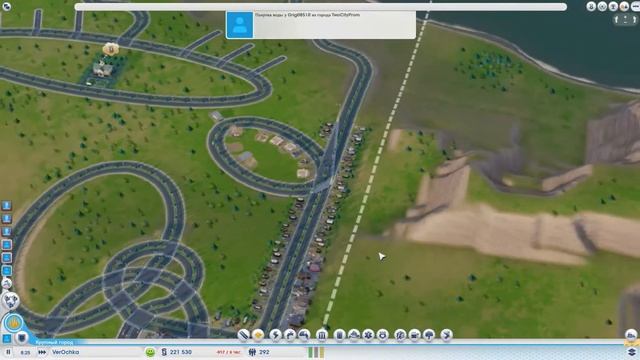Click the shield icon near city hall button
The width and height of the screenshot is (640, 360).
(22, 338)
